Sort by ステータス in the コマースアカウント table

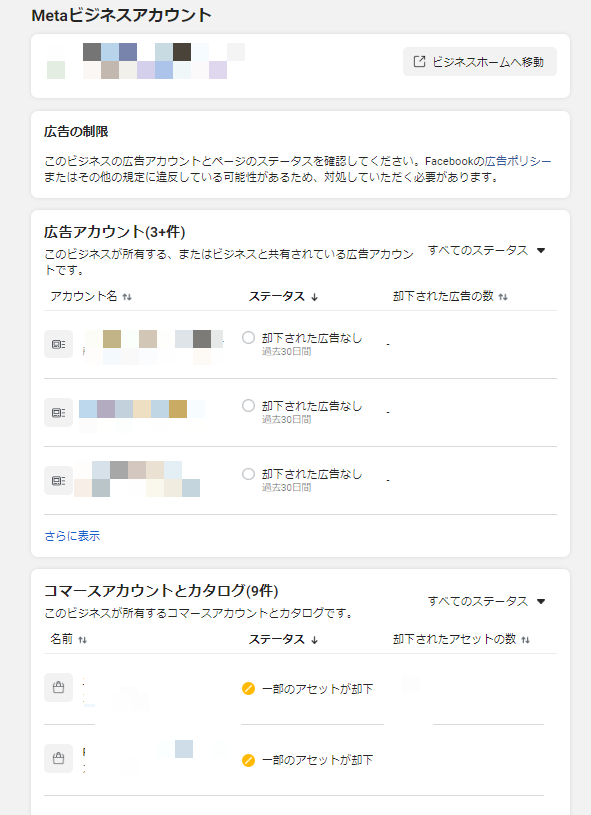tap(283, 639)
